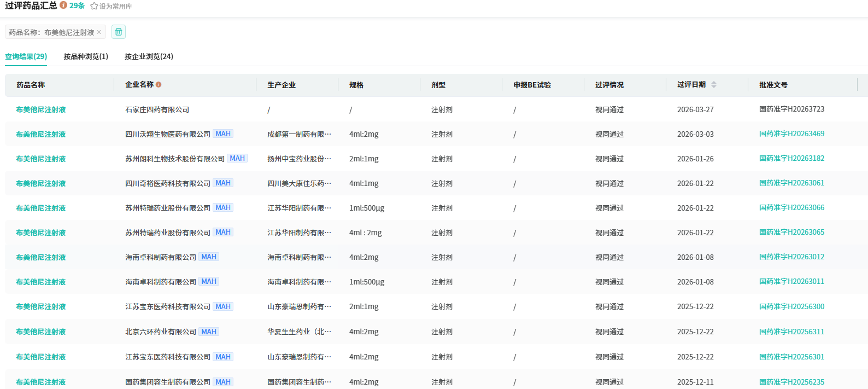Click the MAH badge for 四川沃翔生物医药有限公司

(x=223, y=134)
